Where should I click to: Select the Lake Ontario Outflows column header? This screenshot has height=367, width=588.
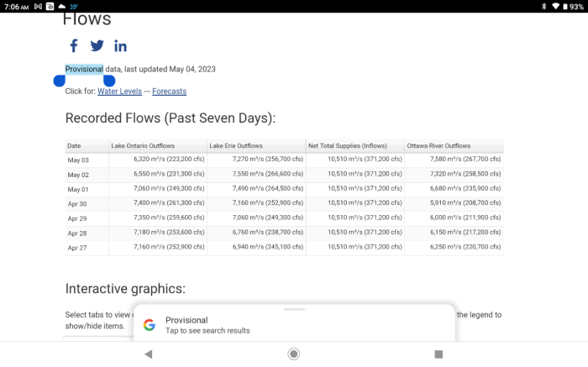click(143, 146)
